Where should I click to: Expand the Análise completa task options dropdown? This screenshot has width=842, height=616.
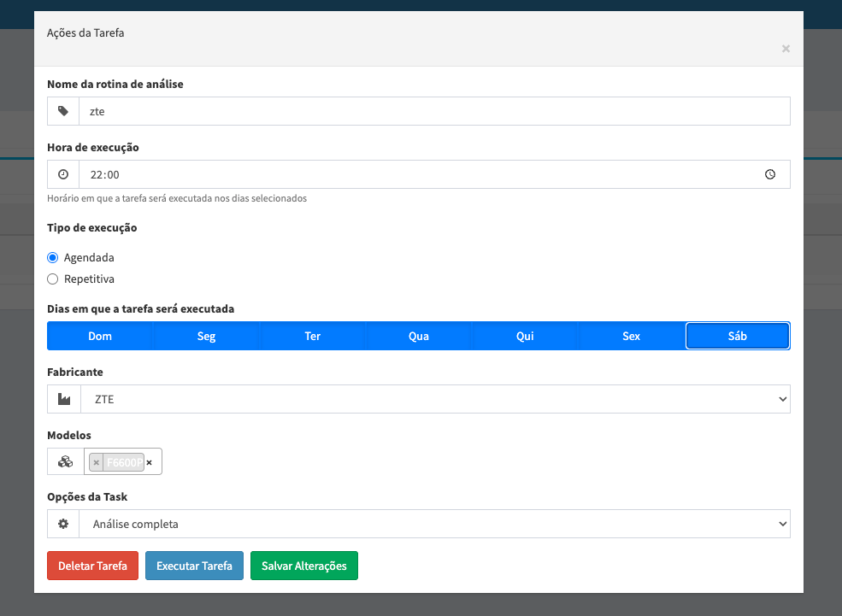(x=434, y=524)
